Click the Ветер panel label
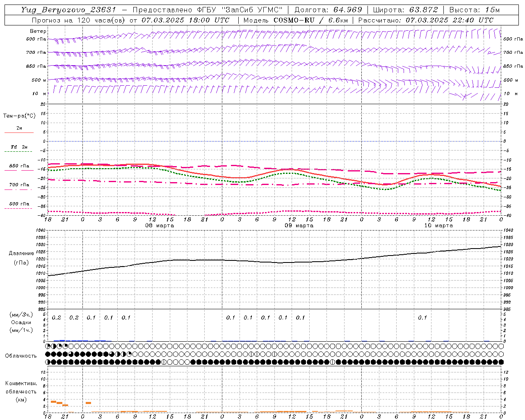 pyautogui.click(x=38, y=31)
